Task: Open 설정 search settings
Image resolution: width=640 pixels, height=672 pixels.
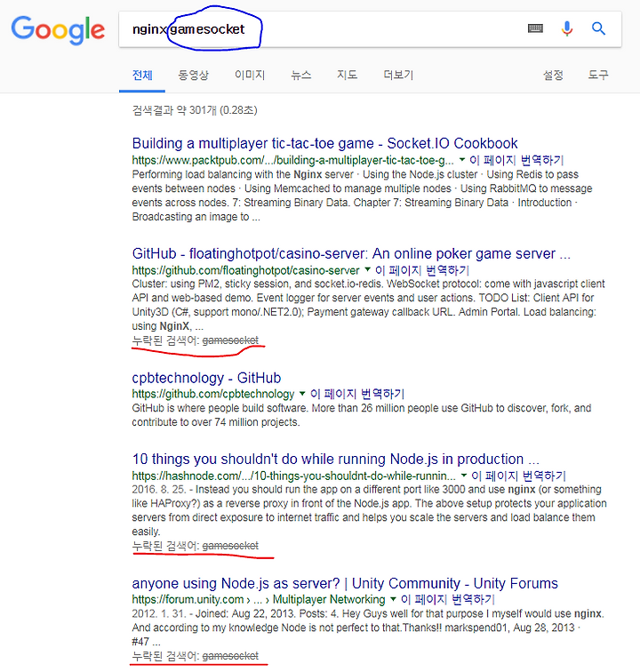Action: [x=553, y=75]
